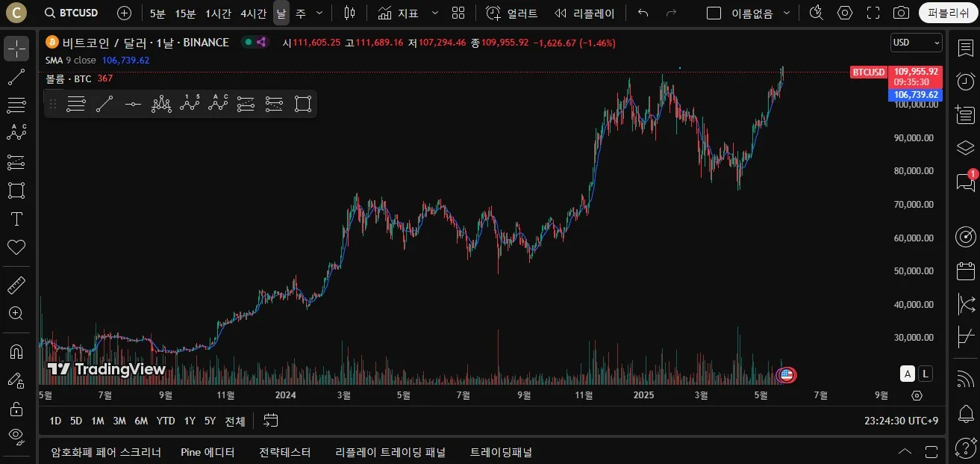This screenshot has height=464, width=980.
Task: Undo the last chart action
Action: [643, 13]
